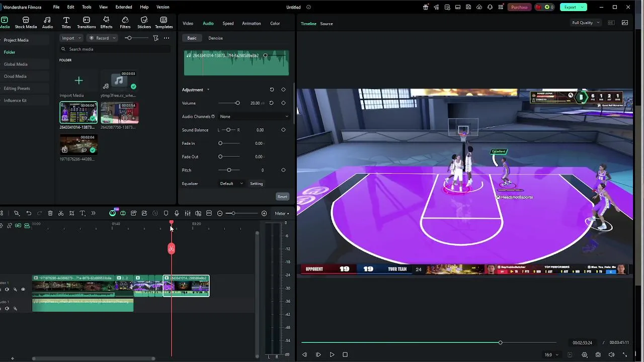
Task: Open the Templates tab
Action: [x=164, y=23]
